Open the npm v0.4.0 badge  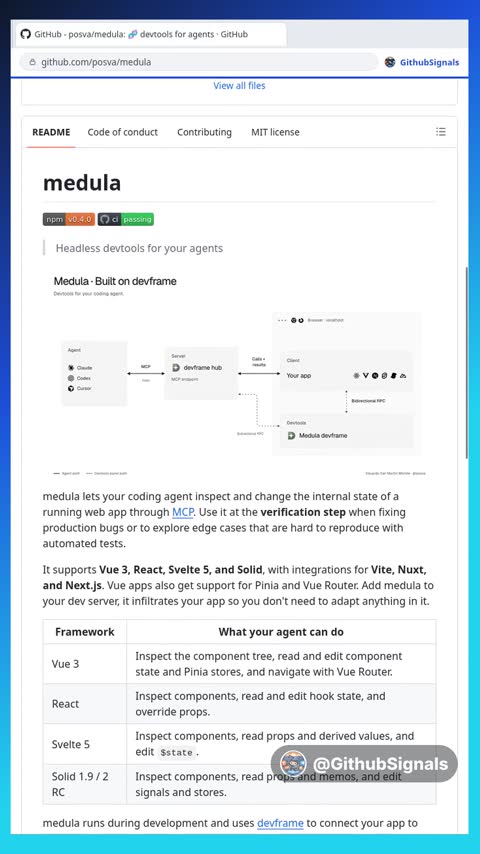69,219
